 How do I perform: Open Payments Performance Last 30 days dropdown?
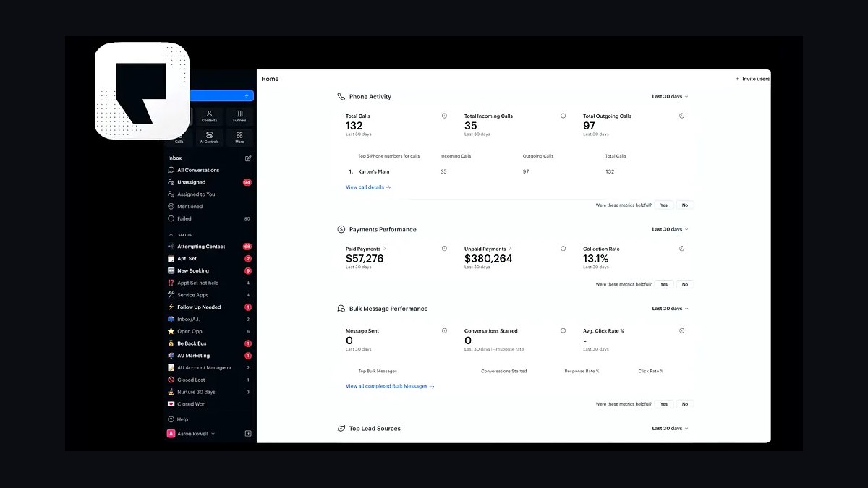pos(670,229)
